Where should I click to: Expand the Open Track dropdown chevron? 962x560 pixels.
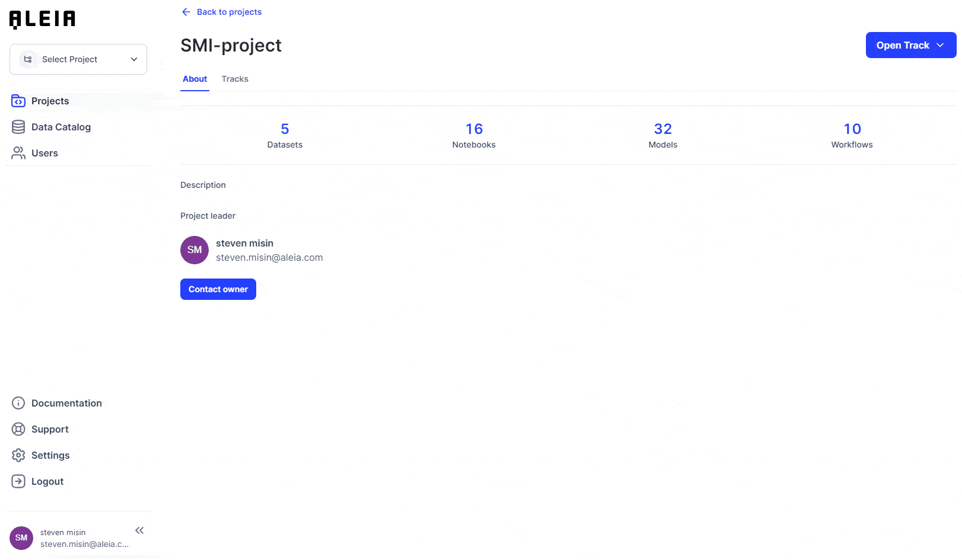[939, 44]
